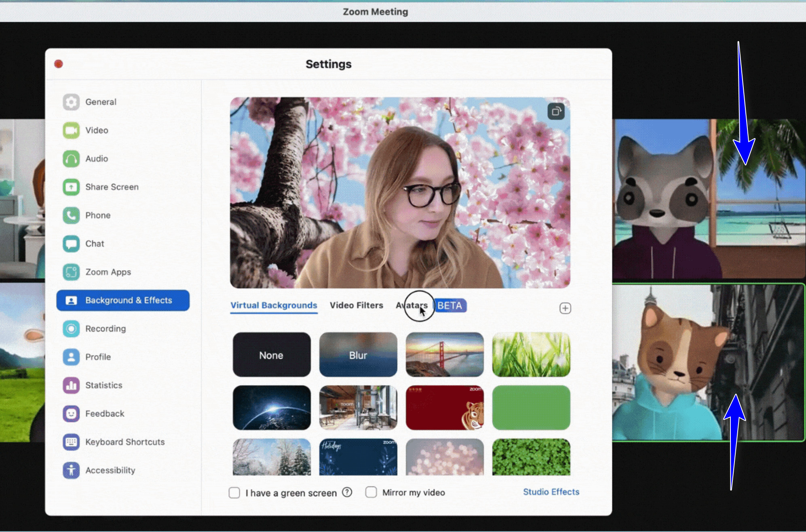This screenshot has height=532, width=806.
Task: Open Chat settings bubble icon
Action: click(71, 244)
